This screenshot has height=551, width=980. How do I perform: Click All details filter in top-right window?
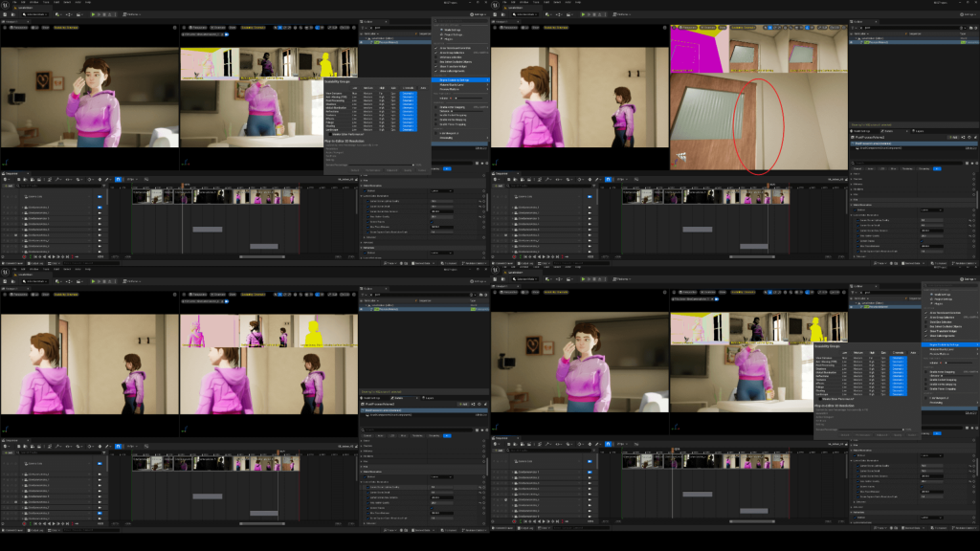click(x=937, y=168)
